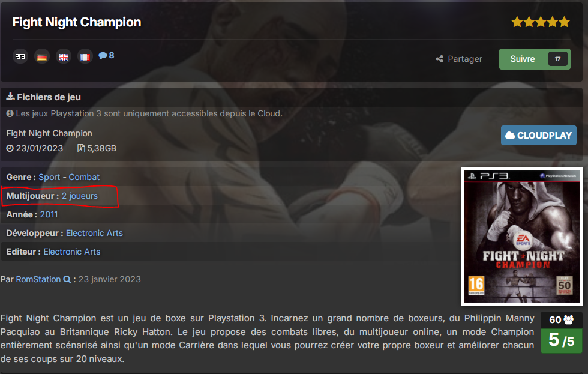Select the UK flag language icon
The height and width of the screenshot is (374, 588).
click(x=64, y=57)
